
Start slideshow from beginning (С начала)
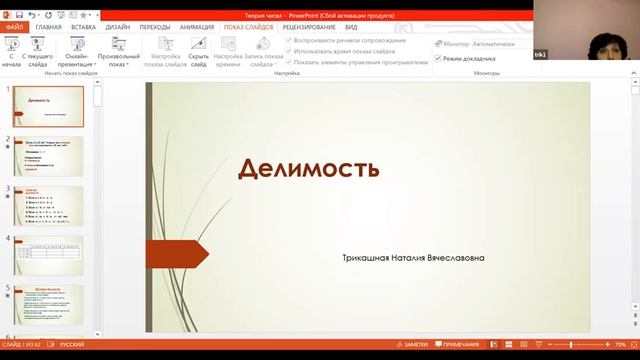11,52
